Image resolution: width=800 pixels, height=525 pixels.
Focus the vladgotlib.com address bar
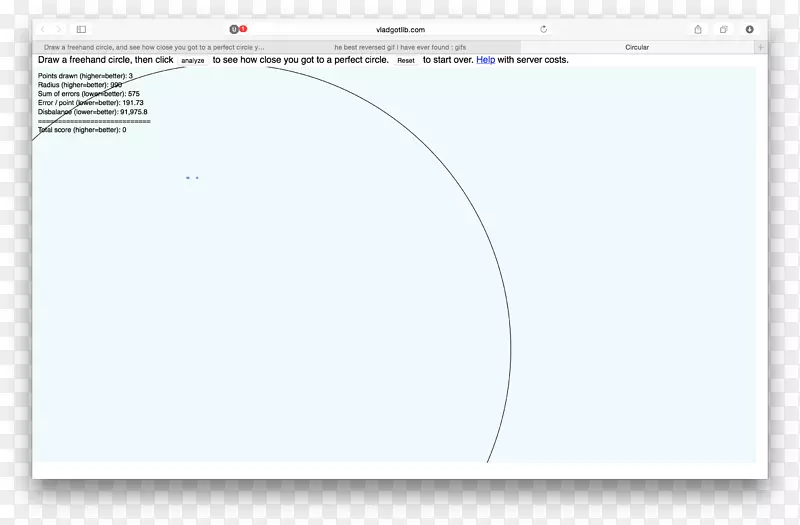coord(400,30)
